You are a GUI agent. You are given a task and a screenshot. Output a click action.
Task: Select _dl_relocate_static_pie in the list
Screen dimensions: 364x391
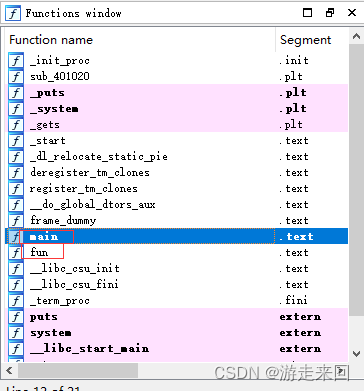[x=99, y=157]
